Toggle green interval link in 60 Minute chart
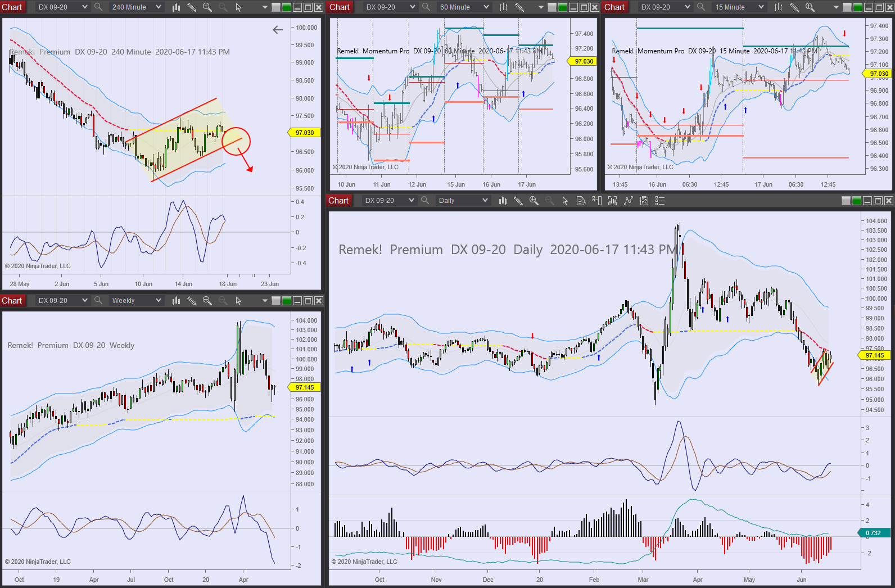Image resolution: width=895 pixels, height=588 pixels. [x=563, y=7]
